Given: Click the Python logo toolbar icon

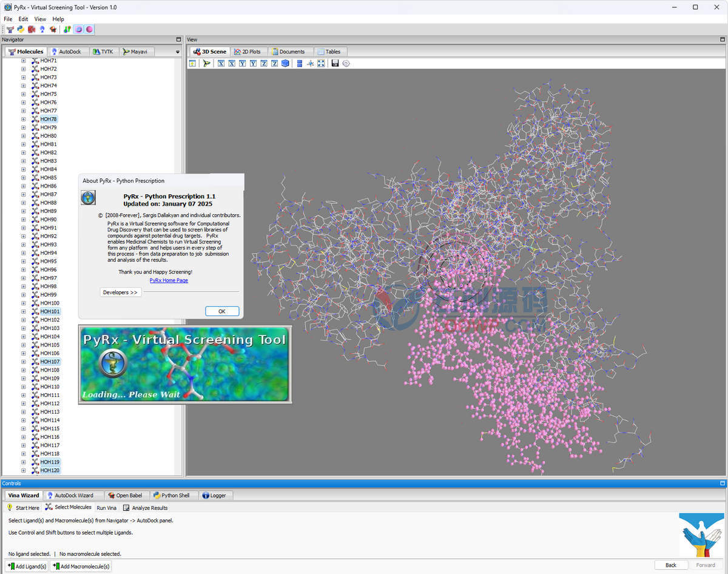Looking at the screenshot, I should [21, 29].
